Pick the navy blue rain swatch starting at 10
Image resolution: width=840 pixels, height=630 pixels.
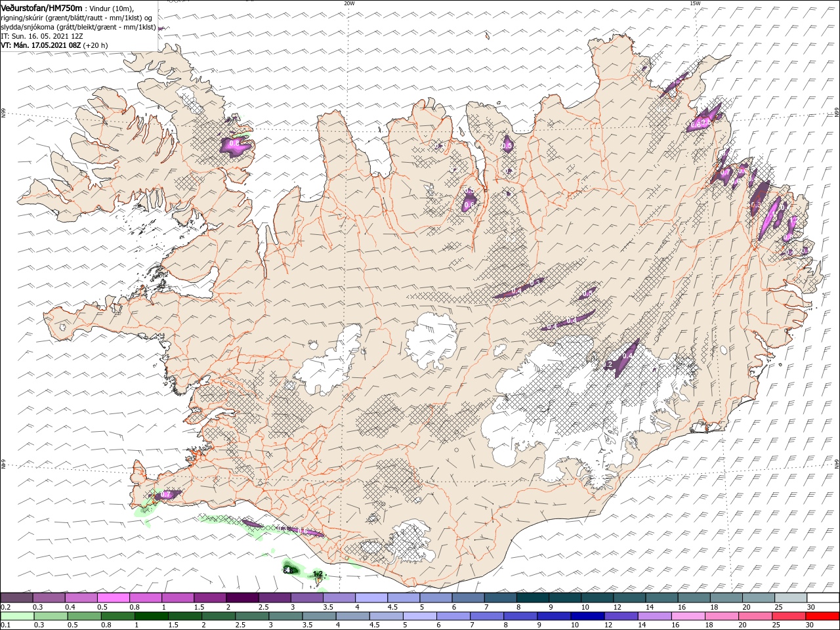[x=588, y=616]
